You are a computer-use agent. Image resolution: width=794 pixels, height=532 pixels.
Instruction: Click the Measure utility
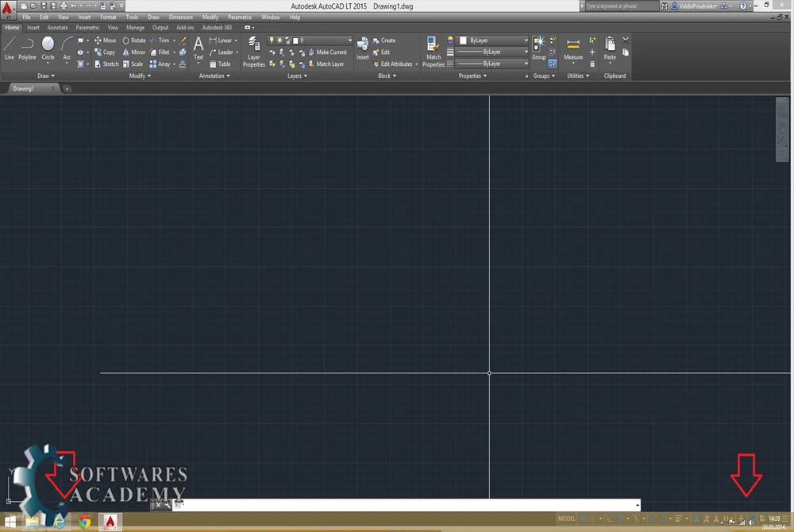pyautogui.click(x=573, y=48)
